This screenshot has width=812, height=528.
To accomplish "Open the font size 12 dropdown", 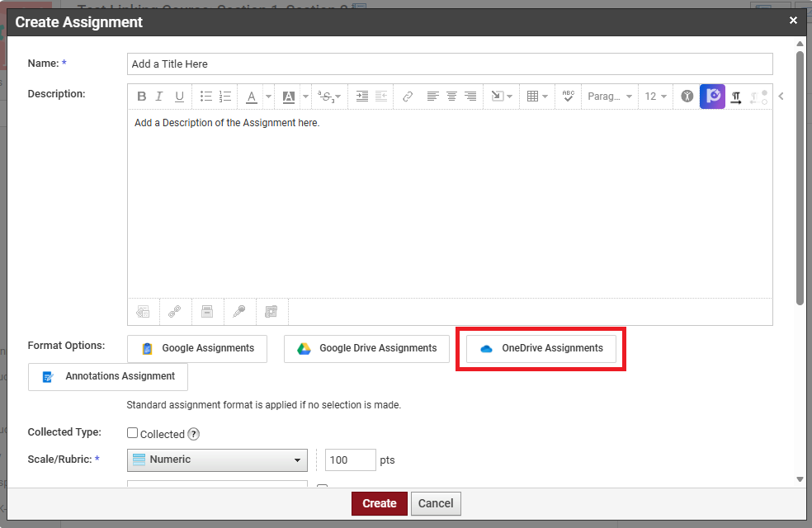I will point(656,97).
